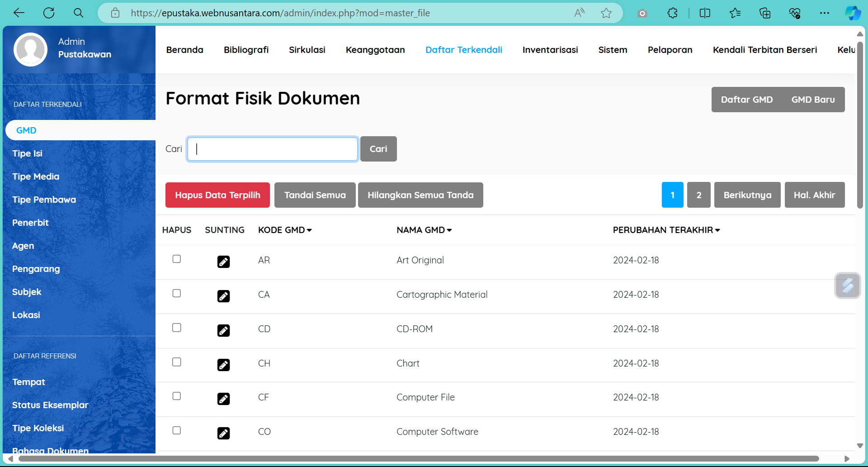Click Hapus Data Terpilih button
The width and height of the screenshot is (868, 467).
click(217, 195)
